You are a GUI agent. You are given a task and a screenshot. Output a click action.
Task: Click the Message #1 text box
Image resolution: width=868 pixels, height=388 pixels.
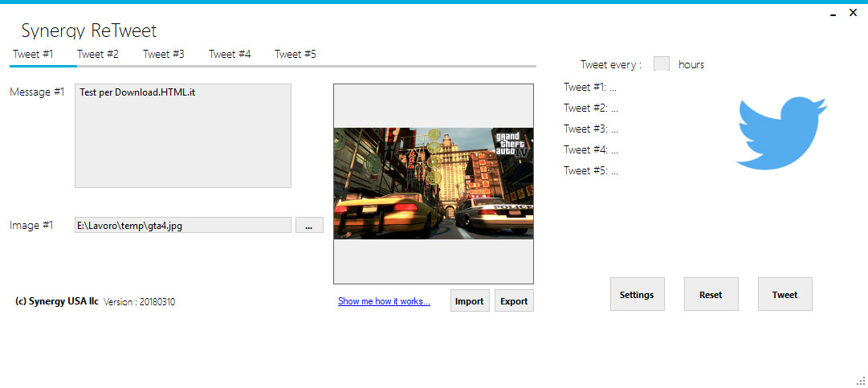[183, 136]
